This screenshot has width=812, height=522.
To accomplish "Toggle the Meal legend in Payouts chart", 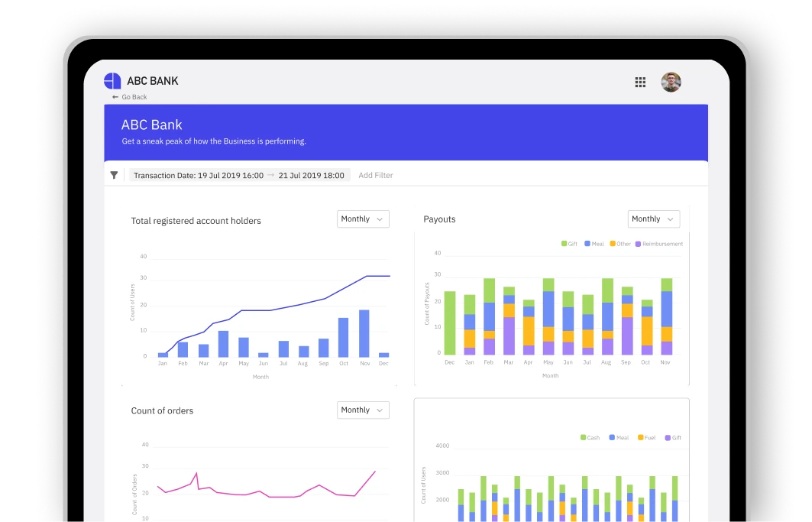I will pos(594,244).
